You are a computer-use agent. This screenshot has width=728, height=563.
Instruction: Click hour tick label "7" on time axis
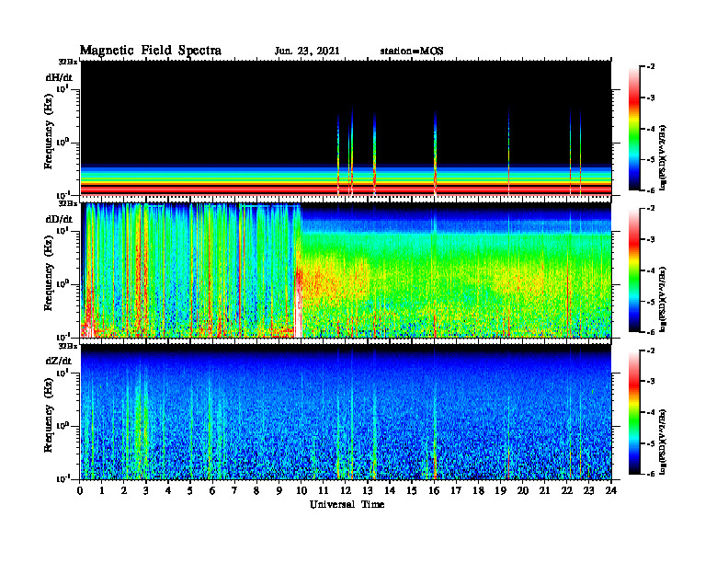(234, 490)
